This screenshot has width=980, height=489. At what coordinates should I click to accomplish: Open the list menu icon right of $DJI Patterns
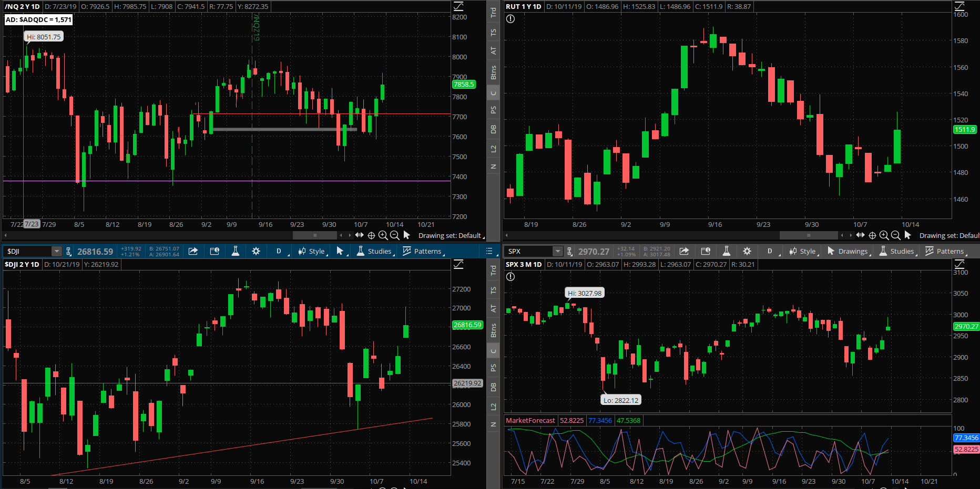[x=489, y=251]
